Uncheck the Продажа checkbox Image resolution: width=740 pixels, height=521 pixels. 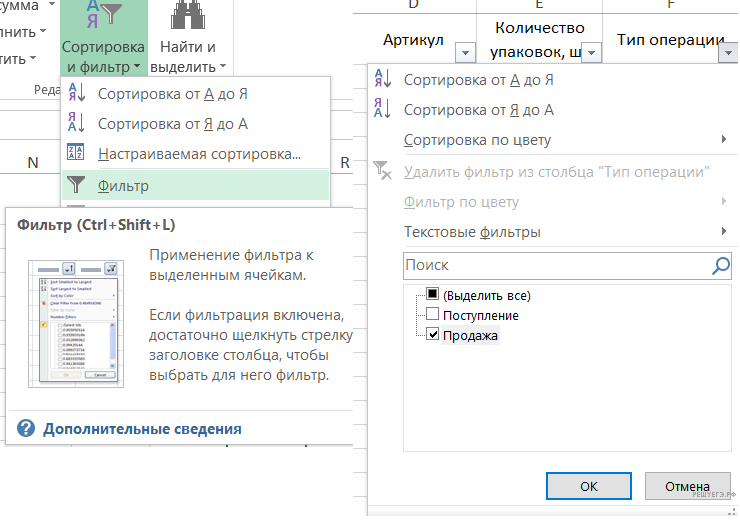tap(432, 335)
